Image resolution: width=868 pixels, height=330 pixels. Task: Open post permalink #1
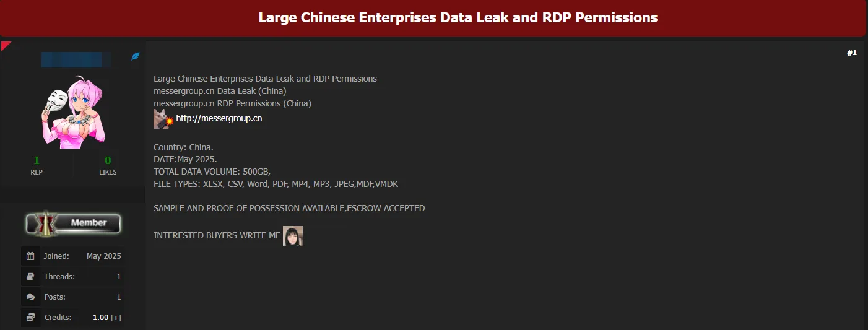point(852,53)
